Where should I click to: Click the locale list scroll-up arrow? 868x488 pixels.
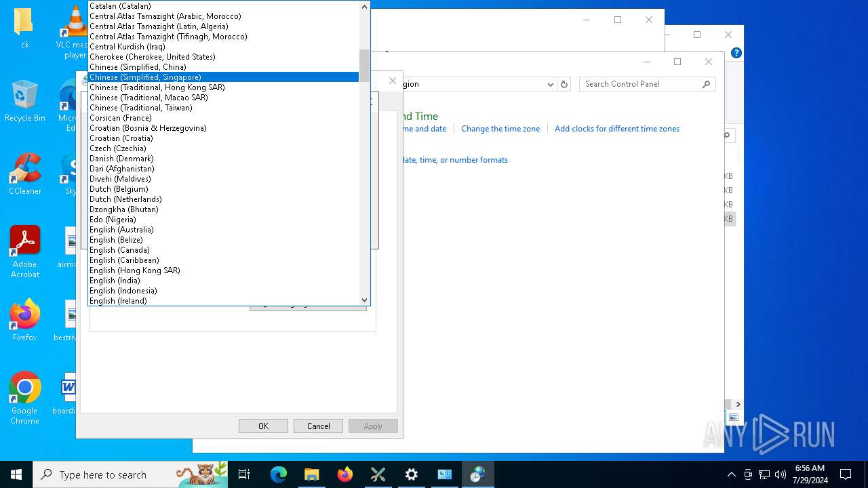pos(364,6)
